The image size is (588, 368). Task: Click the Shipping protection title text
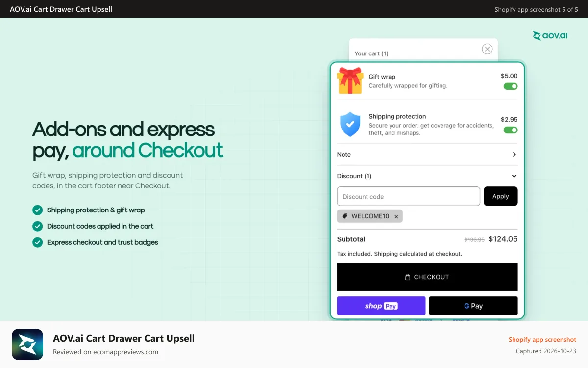397,116
